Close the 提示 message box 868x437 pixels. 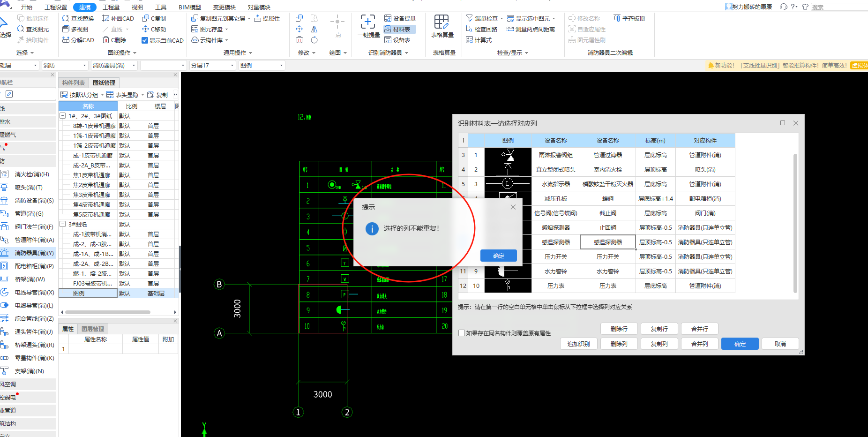pyautogui.click(x=513, y=207)
